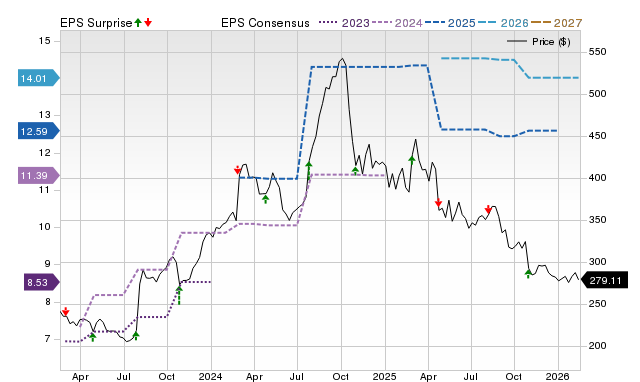Click the 2025 label on the time axis
The image size is (640, 382).
coord(384,376)
